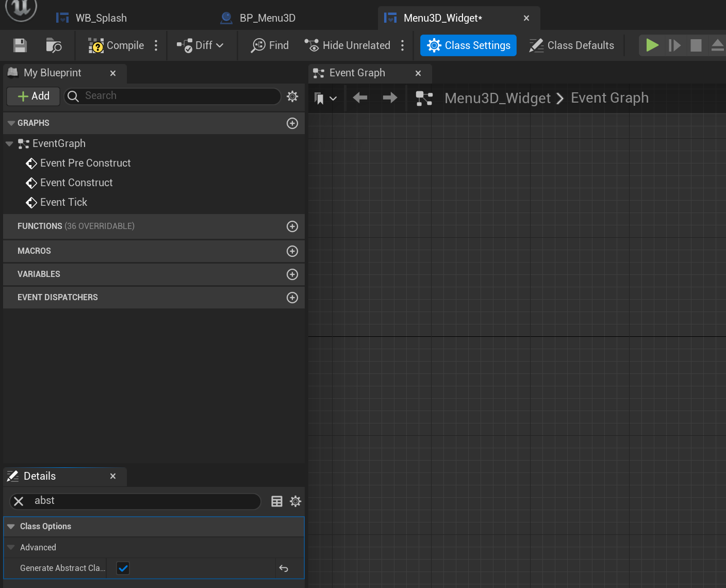The image size is (726, 588).
Task: Reset Generate Abstract Class to default
Action: [x=284, y=568]
